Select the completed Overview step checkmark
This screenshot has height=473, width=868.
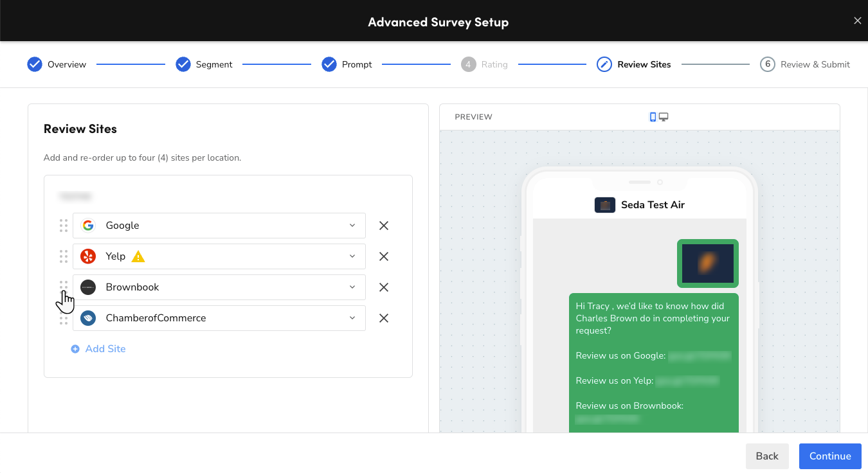[x=34, y=64]
